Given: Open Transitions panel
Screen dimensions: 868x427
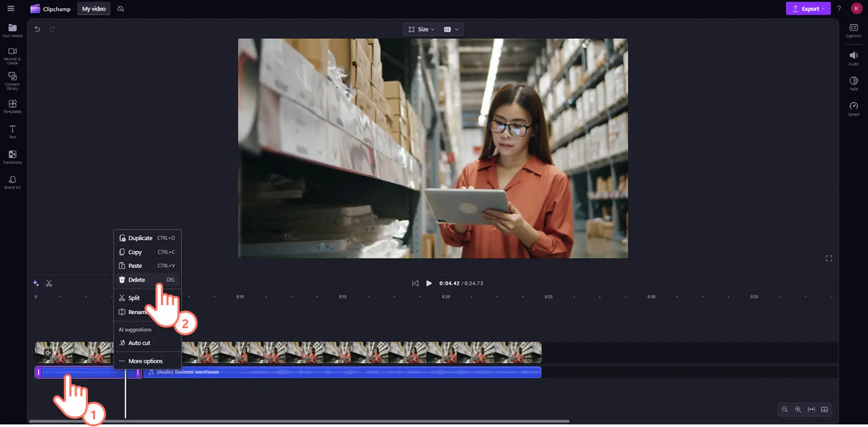Looking at the screenshot, I should click(x=12, y=157).
